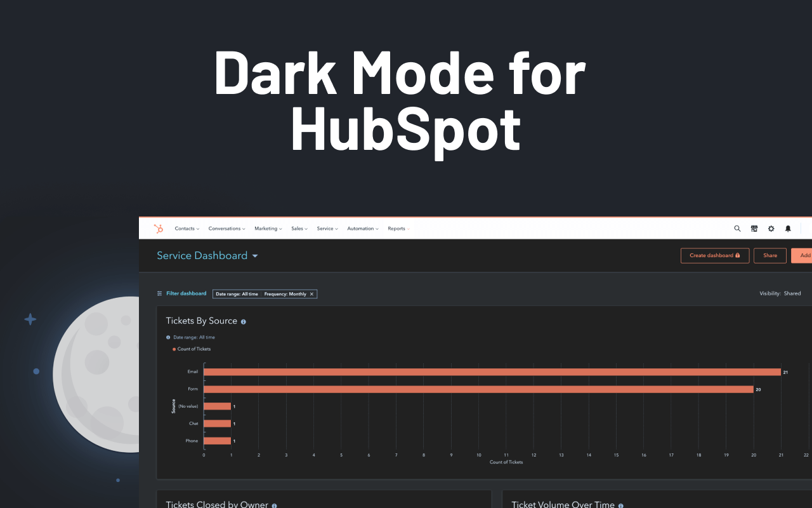This screenshot has height=508, width=812.
Task: Click info icon next to Date range: All time
Action: pos(168,337)
